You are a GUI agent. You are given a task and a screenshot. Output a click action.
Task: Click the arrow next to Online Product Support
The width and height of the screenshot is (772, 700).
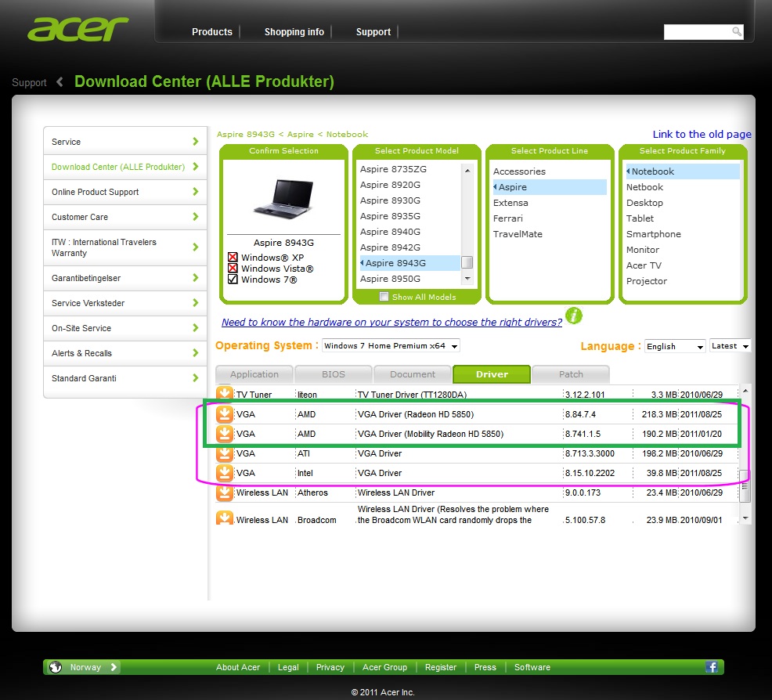(x=196, y=192)
